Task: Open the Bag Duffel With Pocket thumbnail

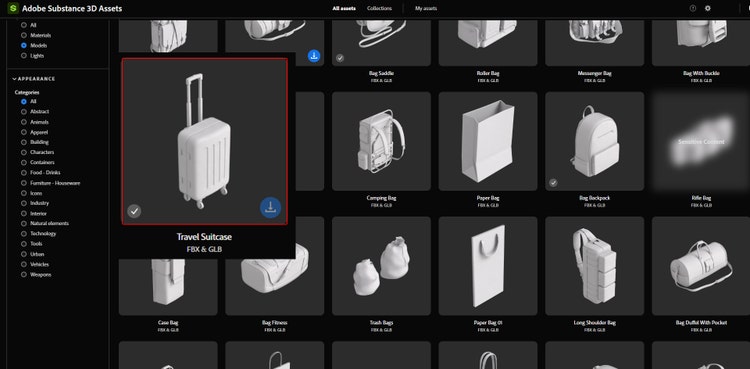Action: pyautogui.click(x=701, y=266)
